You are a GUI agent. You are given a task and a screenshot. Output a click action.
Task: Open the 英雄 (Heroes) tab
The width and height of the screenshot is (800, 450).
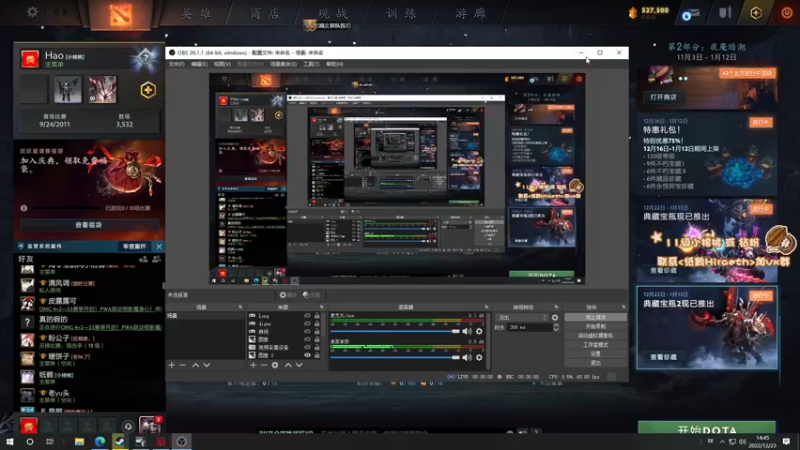pyautogui.click(x=197, y=14)
